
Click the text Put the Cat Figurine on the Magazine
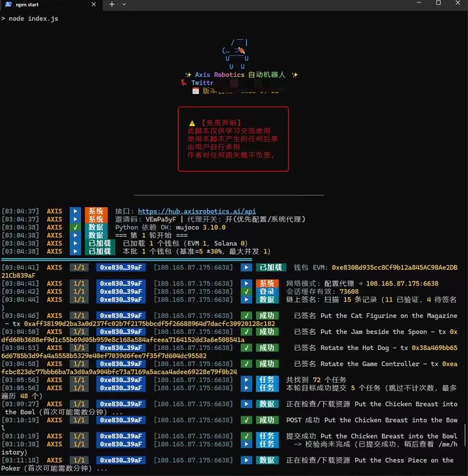[389, 316]
